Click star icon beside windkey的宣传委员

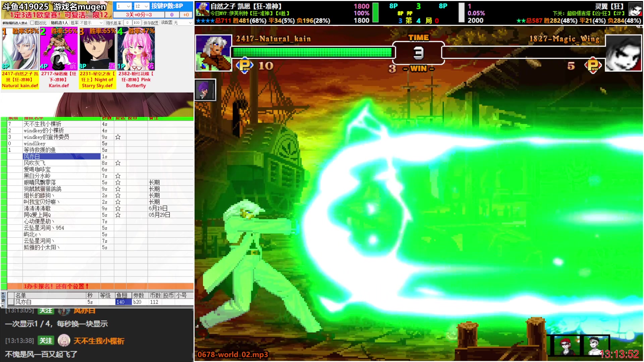pyautogui.click(x=118, y=137)
